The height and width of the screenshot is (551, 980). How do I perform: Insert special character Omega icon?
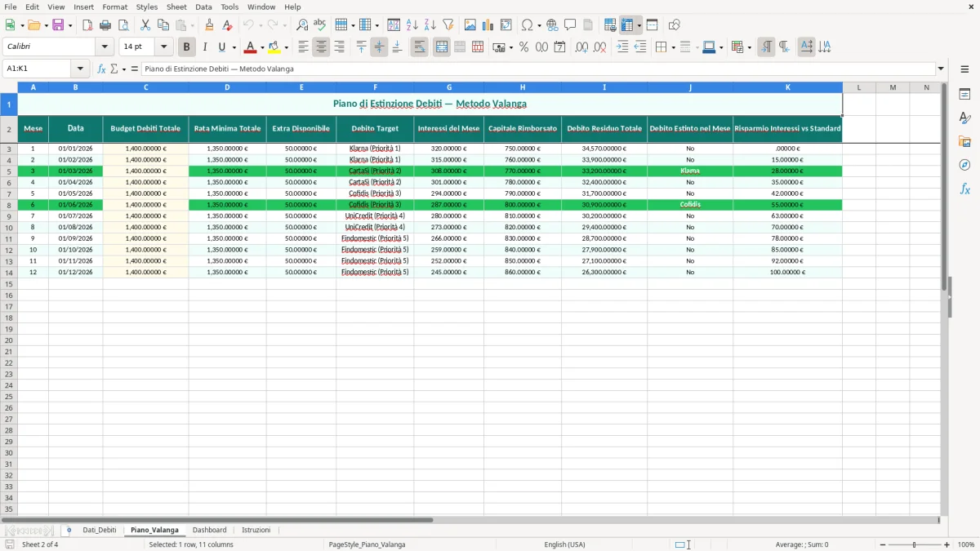click(527, 25)
